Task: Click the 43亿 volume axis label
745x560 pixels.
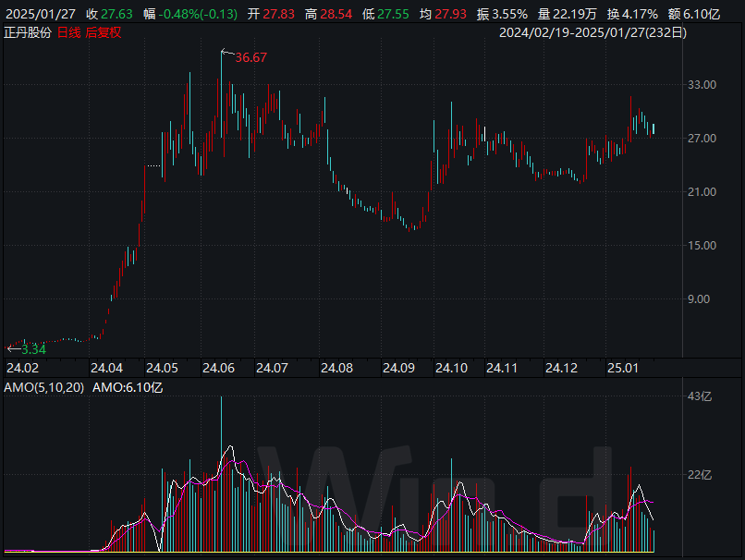Action: click(702, 396)
